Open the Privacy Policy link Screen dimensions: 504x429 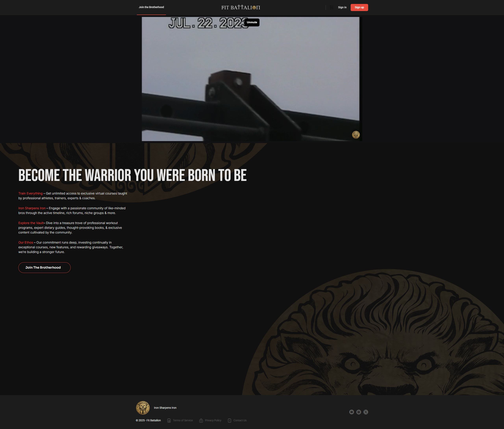click(210, 421)
